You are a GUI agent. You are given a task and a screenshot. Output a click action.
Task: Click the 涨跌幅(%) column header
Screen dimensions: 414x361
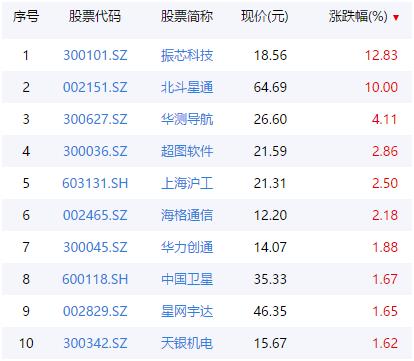pyautogui.click(x=358, y=16)
